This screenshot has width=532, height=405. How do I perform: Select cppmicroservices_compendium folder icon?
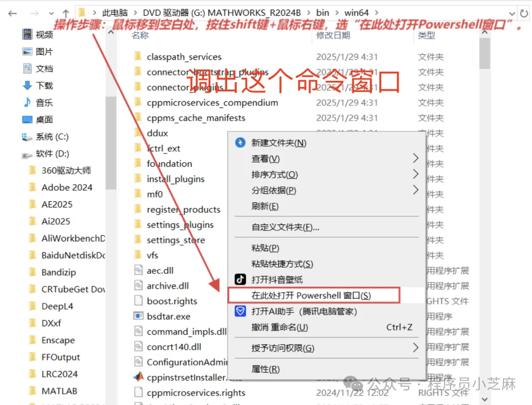click(138, 102)
